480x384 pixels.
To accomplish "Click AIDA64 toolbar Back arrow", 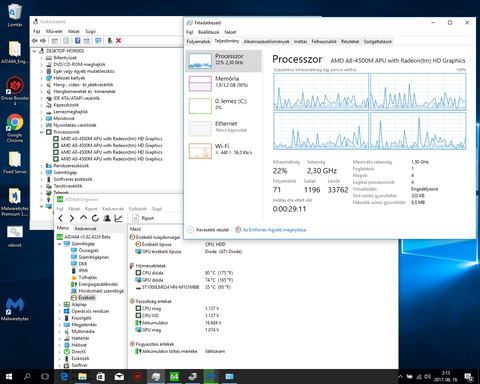I will (x=61, y=218).
